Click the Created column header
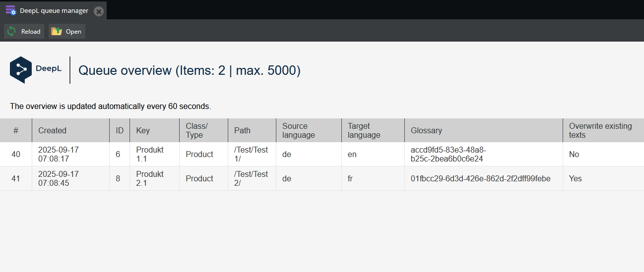This screenshot has width=644, height=272. [52, 130]
